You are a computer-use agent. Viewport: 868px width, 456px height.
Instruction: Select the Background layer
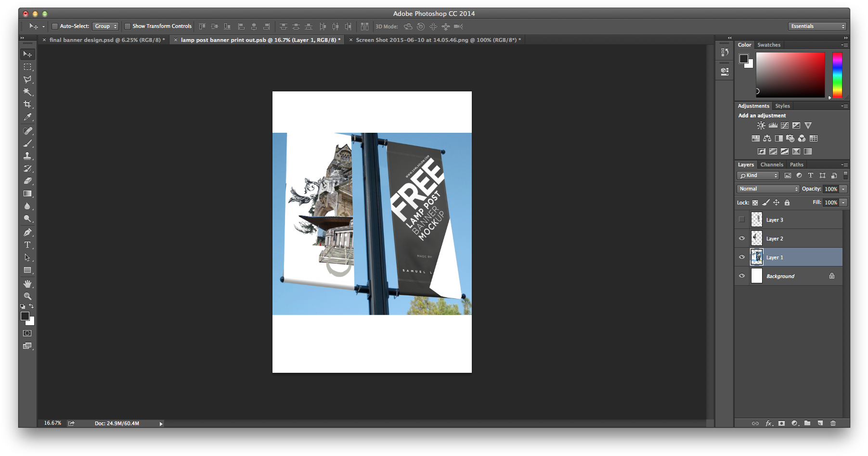780,276
